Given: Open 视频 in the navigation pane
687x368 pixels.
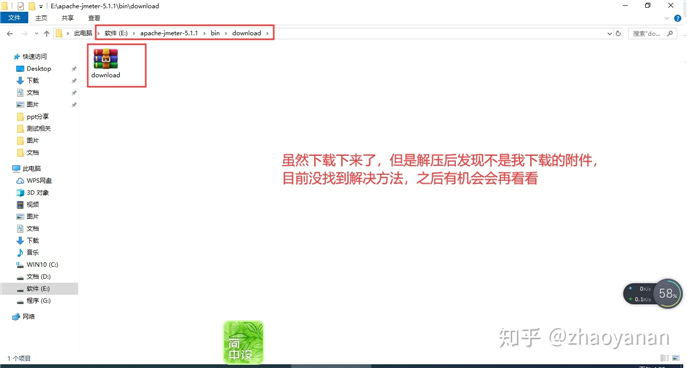Looking at the screenshot, I should click(x=33, y=205).
